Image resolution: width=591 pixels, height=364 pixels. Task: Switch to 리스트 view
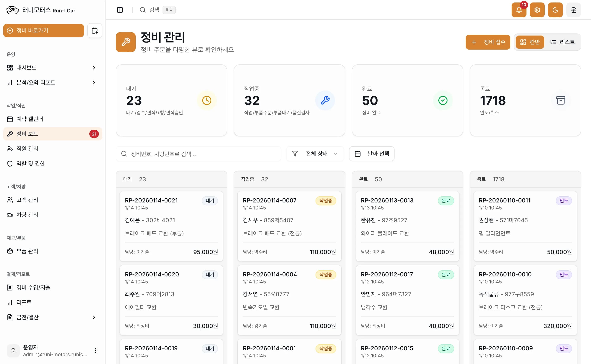pos(562,42)
